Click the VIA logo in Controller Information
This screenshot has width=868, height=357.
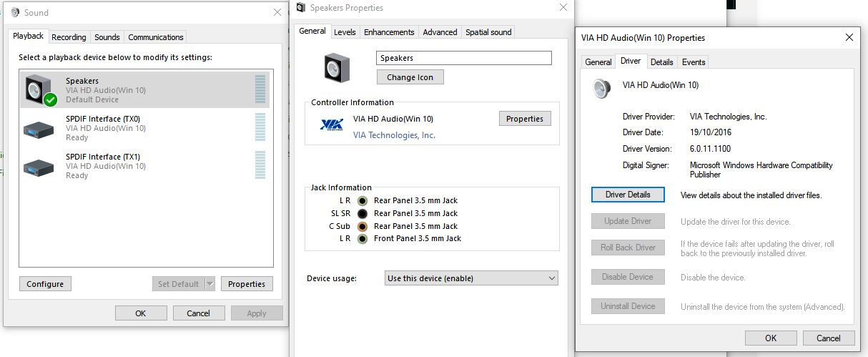click(332, 125)
